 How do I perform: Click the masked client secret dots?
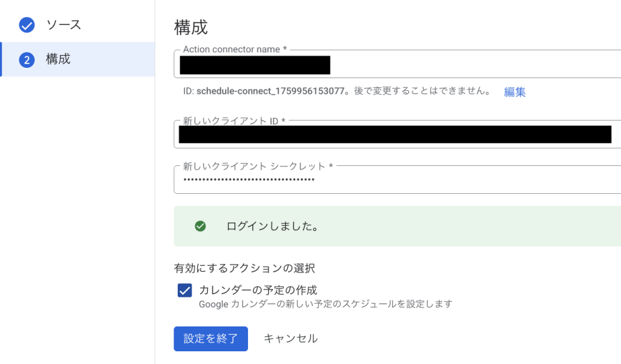(x=249, y=180)
